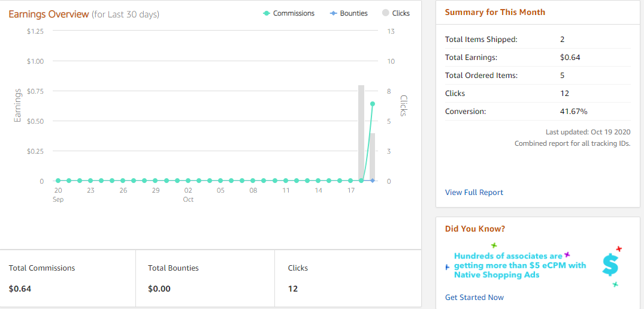
Task: Click the blue Bounties diamond legend icon
Action: pos(334,13)
